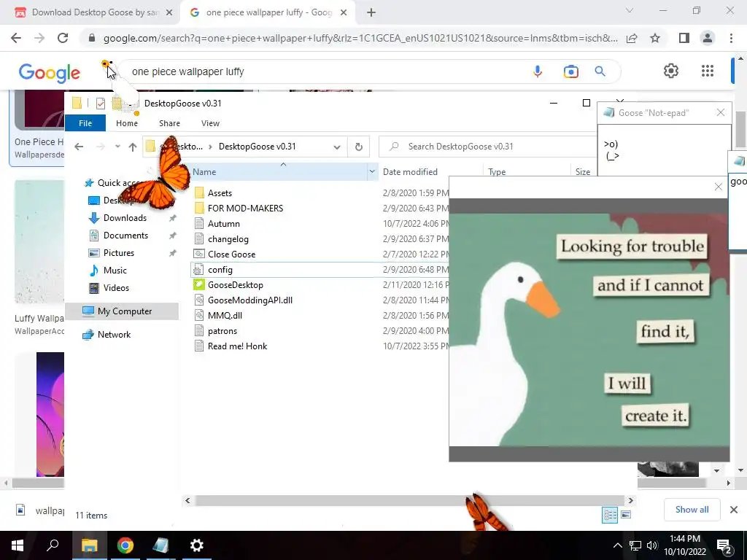
Task: Open Pictures in the navigation pane
Action: 119,253
